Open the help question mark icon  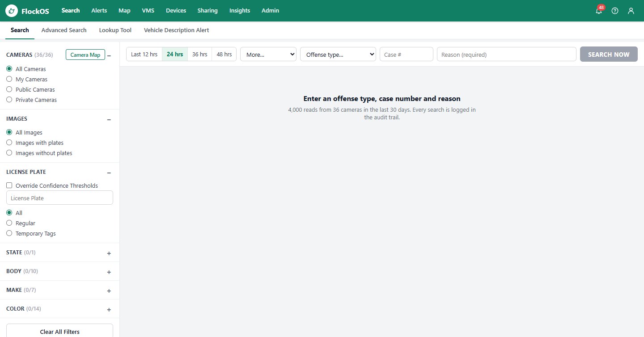[615, 11]
